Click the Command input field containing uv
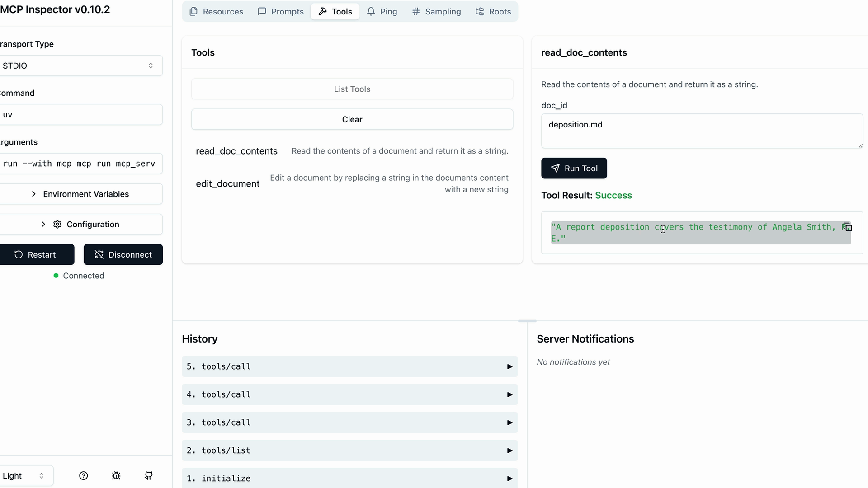The image size is (868, 488). click(x=80, y=114)
